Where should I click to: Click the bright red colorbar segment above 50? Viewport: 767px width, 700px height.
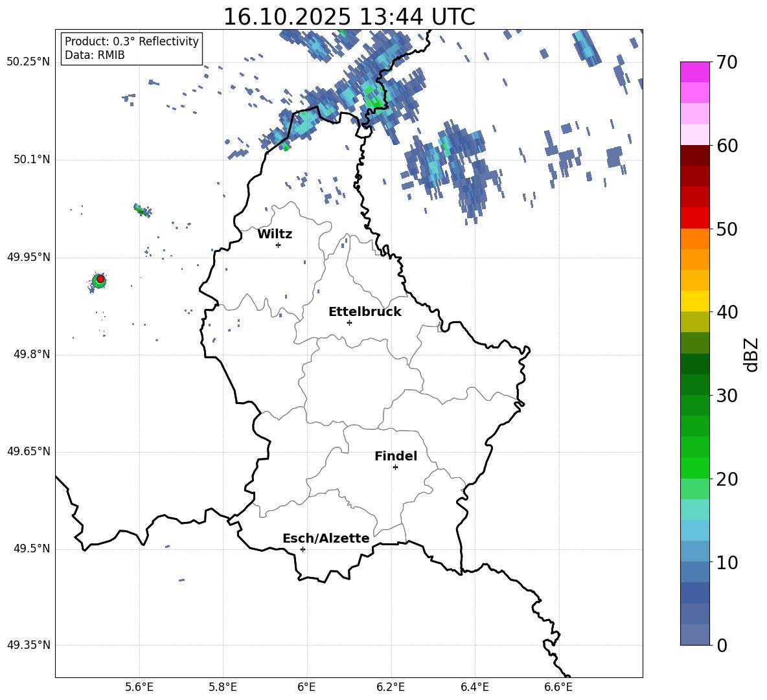click(x=694, y=218)
